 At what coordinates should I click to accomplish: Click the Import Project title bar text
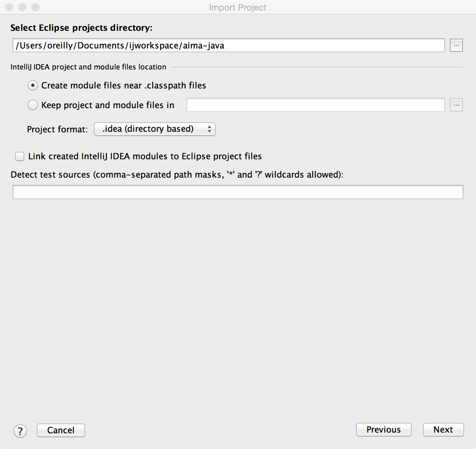coord(238,7)
